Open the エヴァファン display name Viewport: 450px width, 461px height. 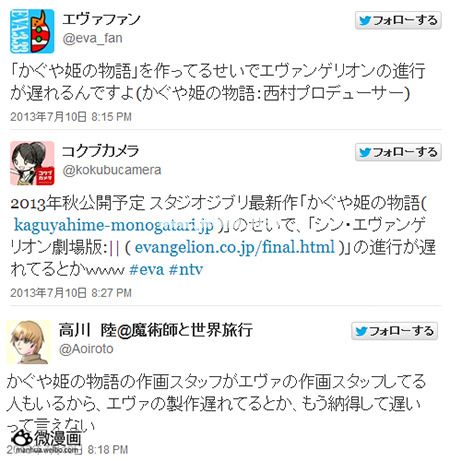(101, 19)
